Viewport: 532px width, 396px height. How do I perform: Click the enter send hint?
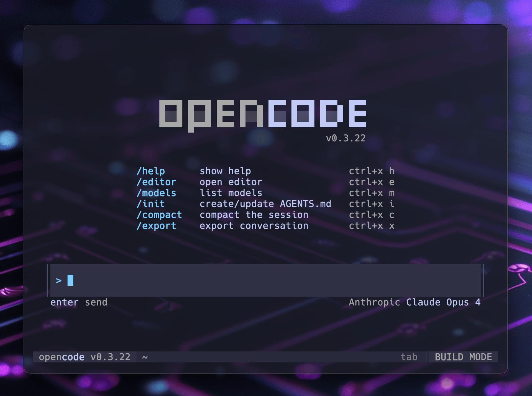click(79, 302)
